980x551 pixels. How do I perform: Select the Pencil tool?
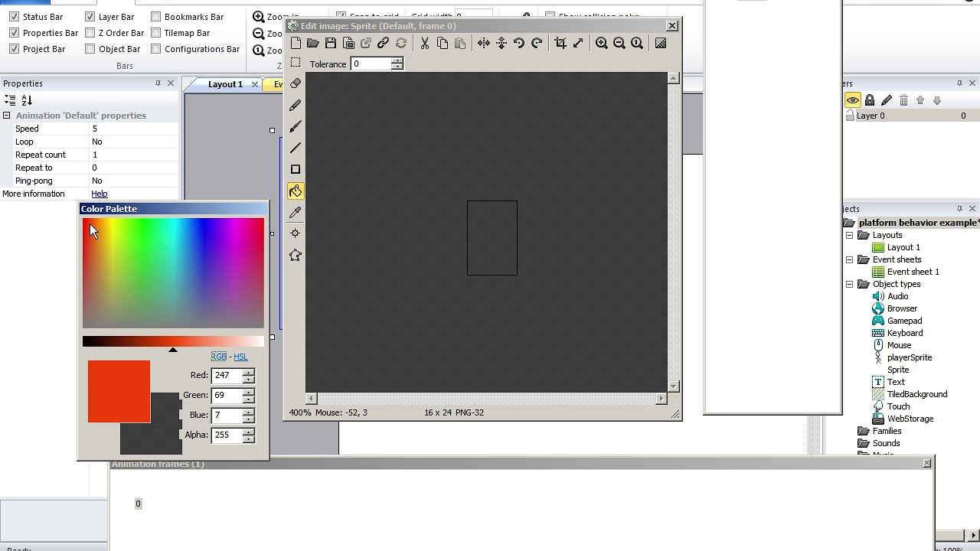tap(296, 105)
